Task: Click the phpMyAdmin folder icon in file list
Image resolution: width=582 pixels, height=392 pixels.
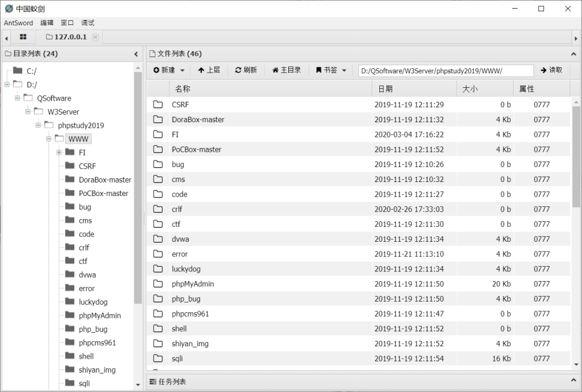Action: pos(158,284)
